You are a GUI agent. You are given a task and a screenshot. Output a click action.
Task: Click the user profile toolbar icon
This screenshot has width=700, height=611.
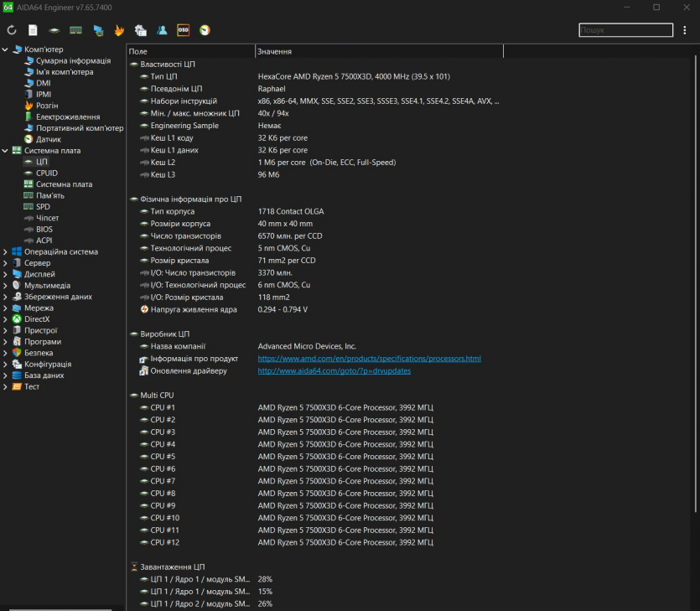tap(162, 30)
